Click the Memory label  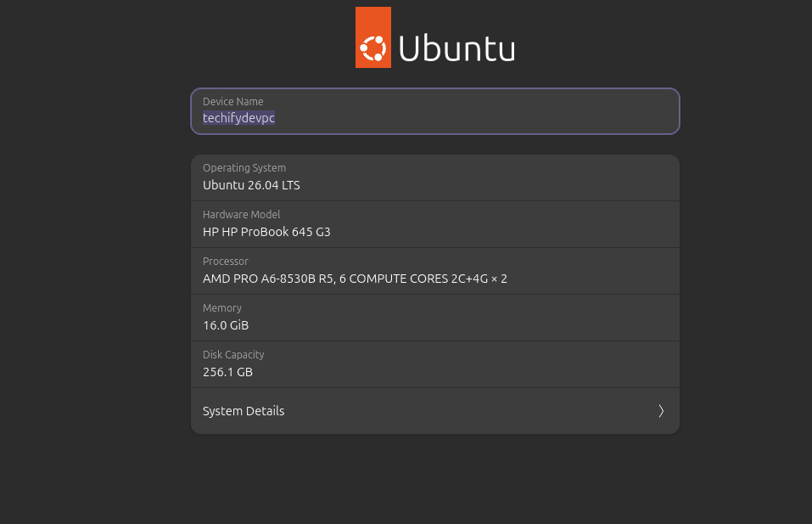[222, 308]
